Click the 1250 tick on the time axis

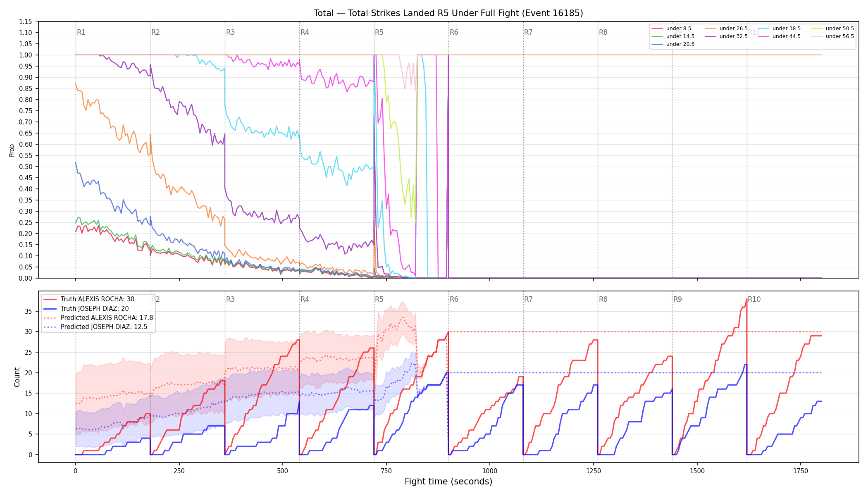(594, 471)
